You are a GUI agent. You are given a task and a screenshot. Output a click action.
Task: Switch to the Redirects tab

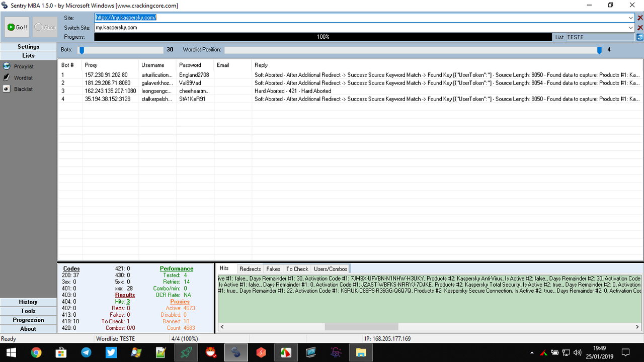[250, 269]
